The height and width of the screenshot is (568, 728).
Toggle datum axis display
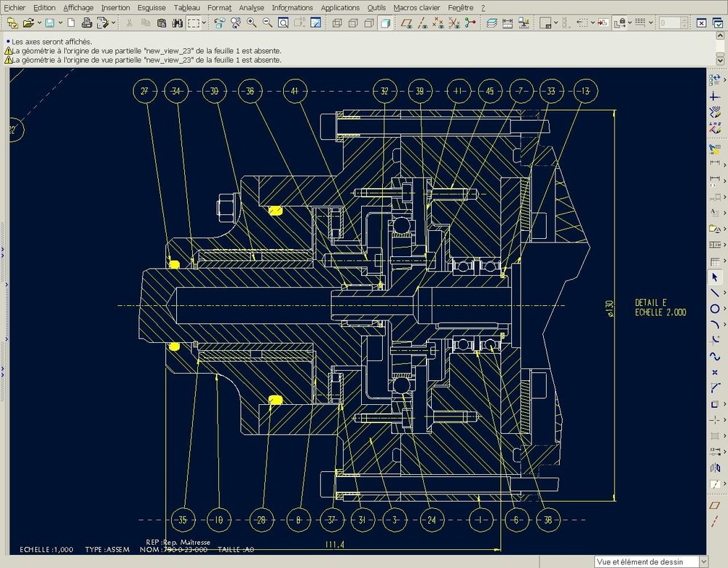(423, 23)
